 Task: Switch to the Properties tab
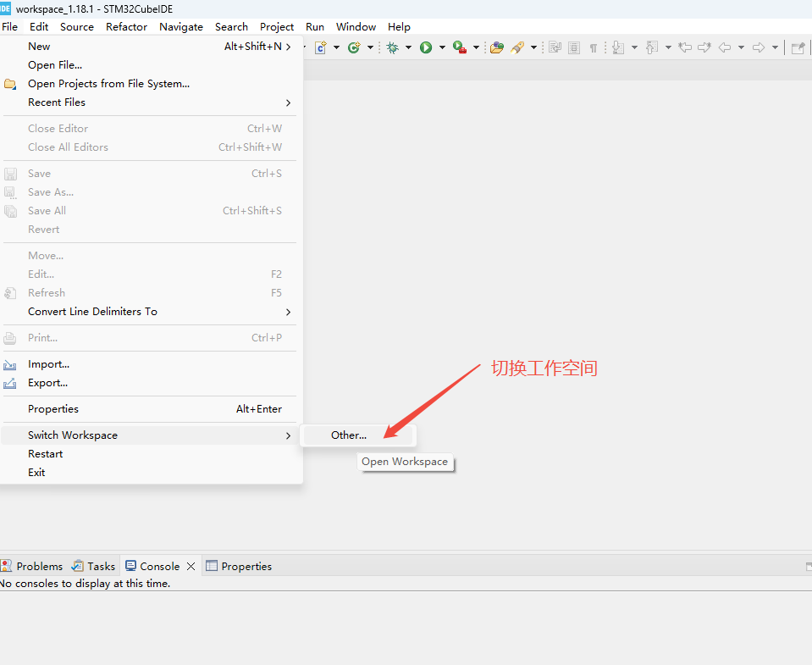[239, 566]
